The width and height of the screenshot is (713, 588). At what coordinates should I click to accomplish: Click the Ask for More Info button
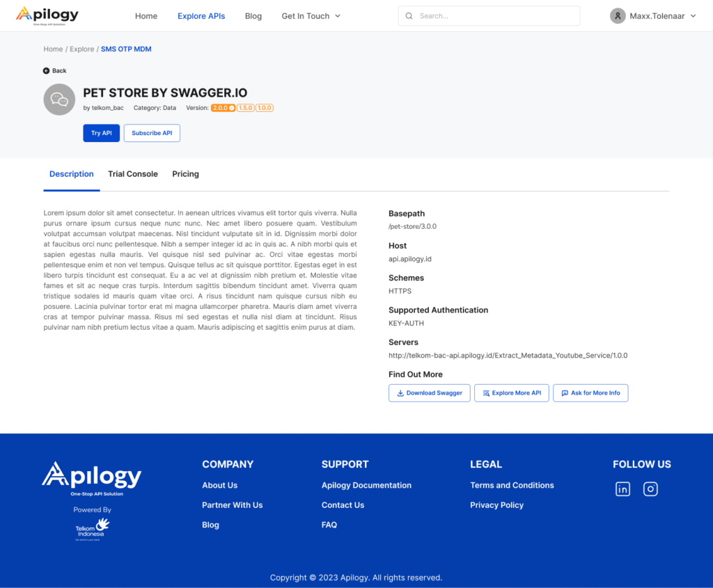[x=590, y=393]
